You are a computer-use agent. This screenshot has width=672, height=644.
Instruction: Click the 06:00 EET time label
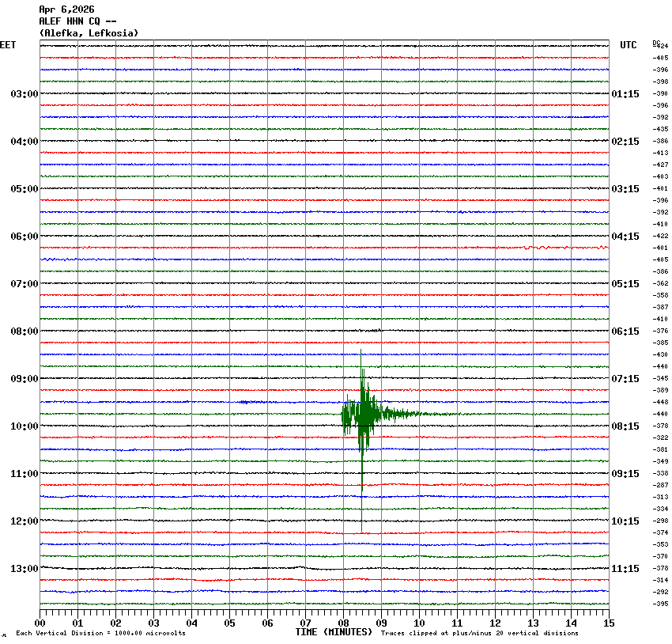click(24, 237)
